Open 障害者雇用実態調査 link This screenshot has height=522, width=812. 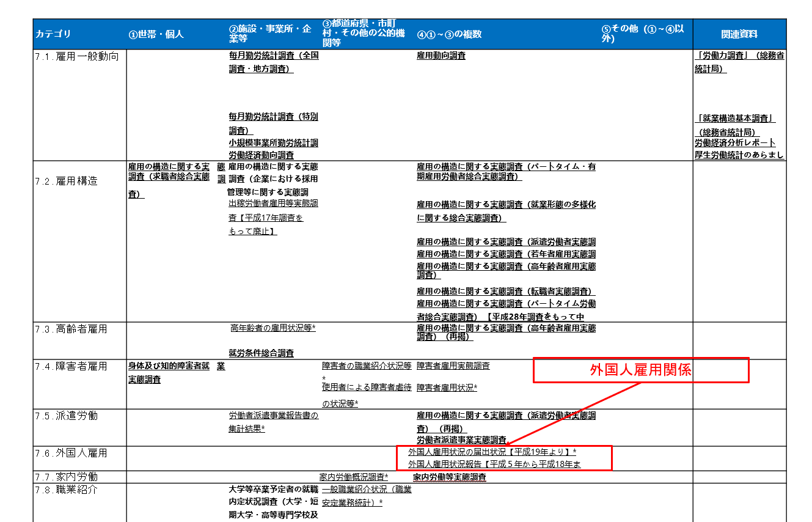(453, 366)
